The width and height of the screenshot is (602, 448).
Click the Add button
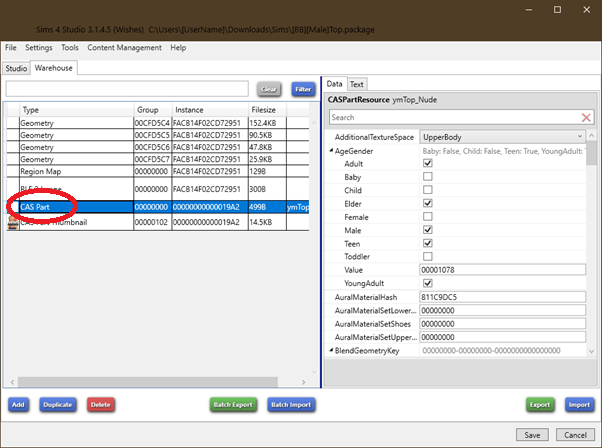point(18,405)
